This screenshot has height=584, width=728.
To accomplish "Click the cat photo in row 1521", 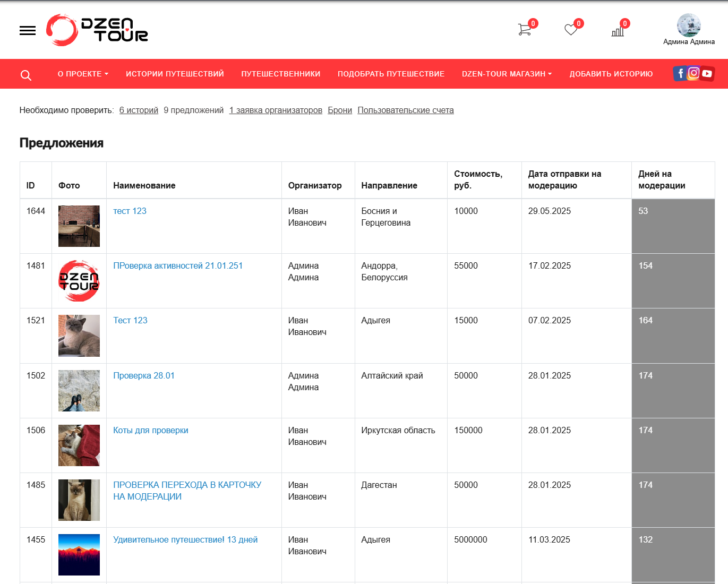I will [79, 336].
